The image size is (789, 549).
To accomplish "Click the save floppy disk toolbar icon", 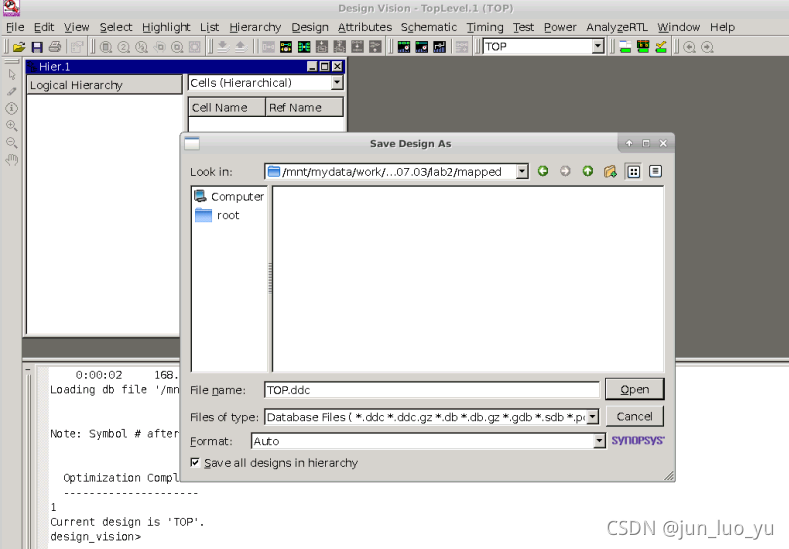I will point(37,47).
